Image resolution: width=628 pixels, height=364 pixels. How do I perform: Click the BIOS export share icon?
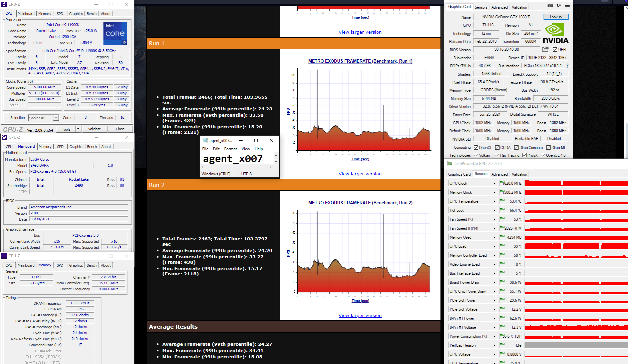(545, 49)
